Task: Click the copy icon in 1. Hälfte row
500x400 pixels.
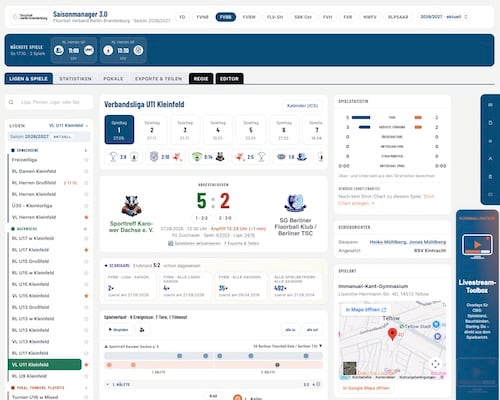Action: 318,384
